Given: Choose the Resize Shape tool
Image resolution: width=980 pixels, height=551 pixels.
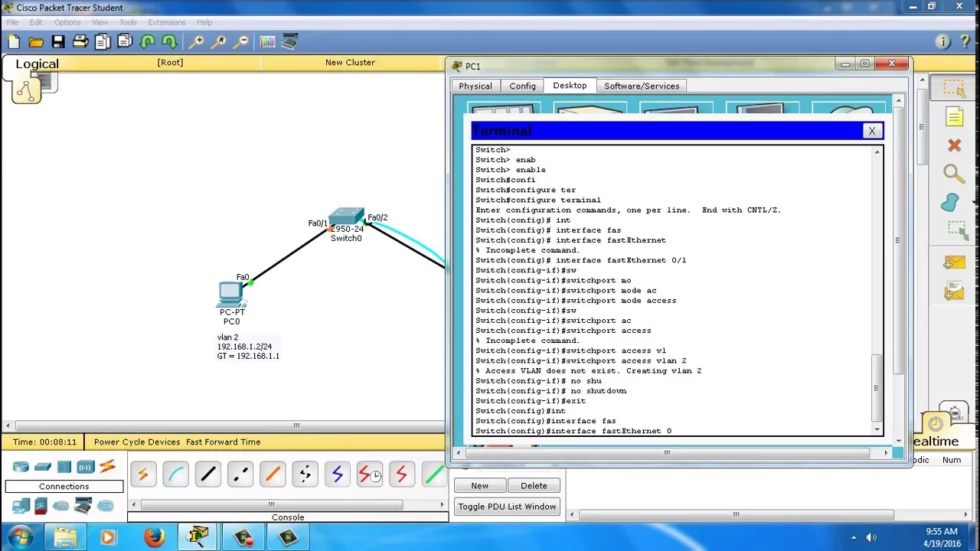Looking at the screenshot, I should 956,230.
